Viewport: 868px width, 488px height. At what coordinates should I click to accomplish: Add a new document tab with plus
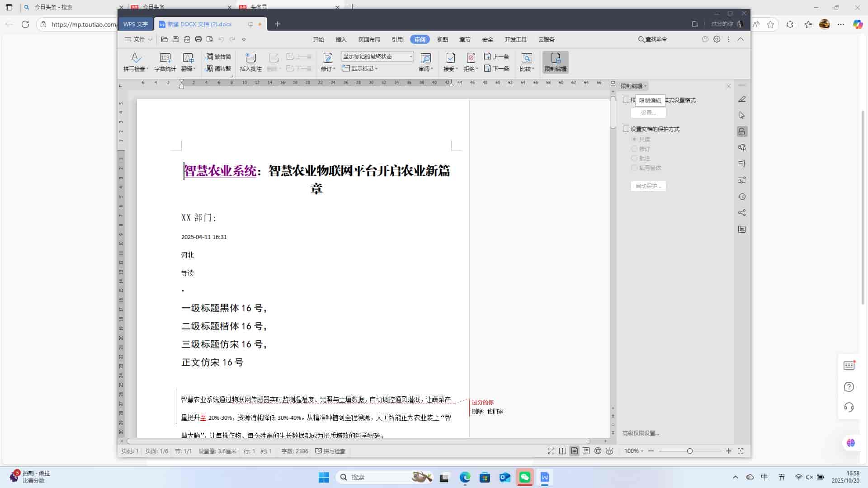tap(278, 24)
